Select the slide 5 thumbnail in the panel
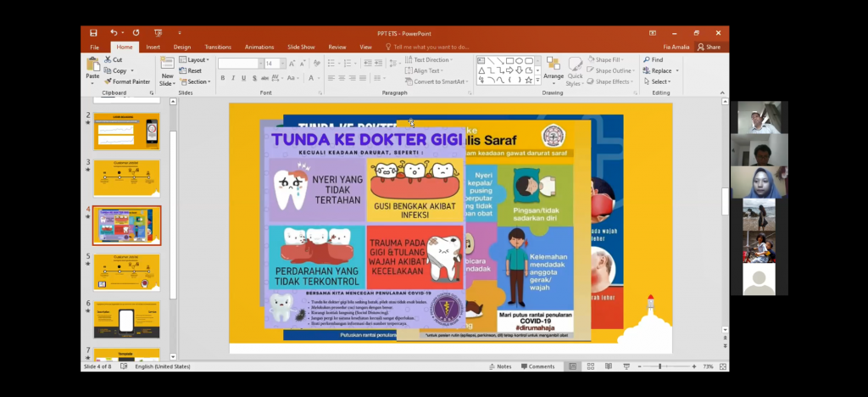The width and height of the screenshot is (868, 397). coord(126,271)
